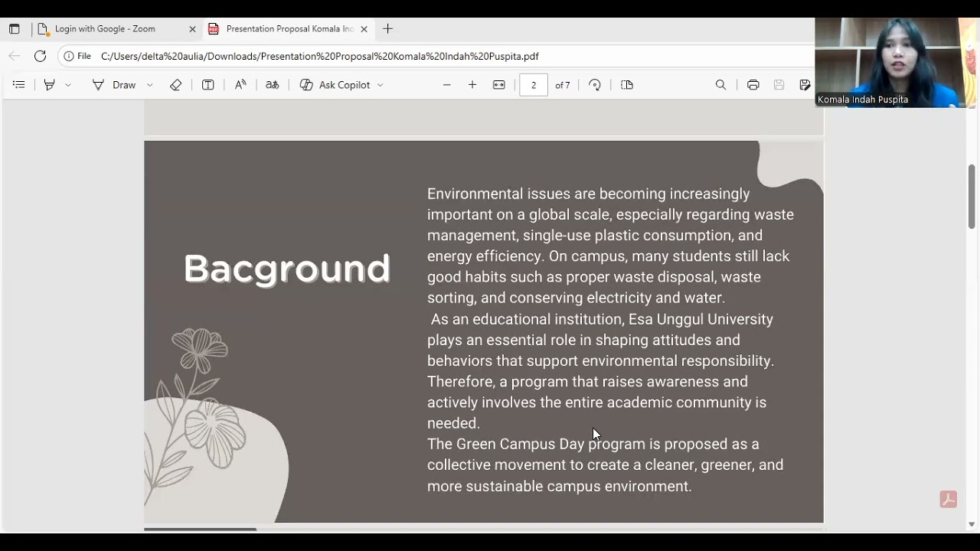
Task: Add a text box to PDF
Action: coord(207,85)
